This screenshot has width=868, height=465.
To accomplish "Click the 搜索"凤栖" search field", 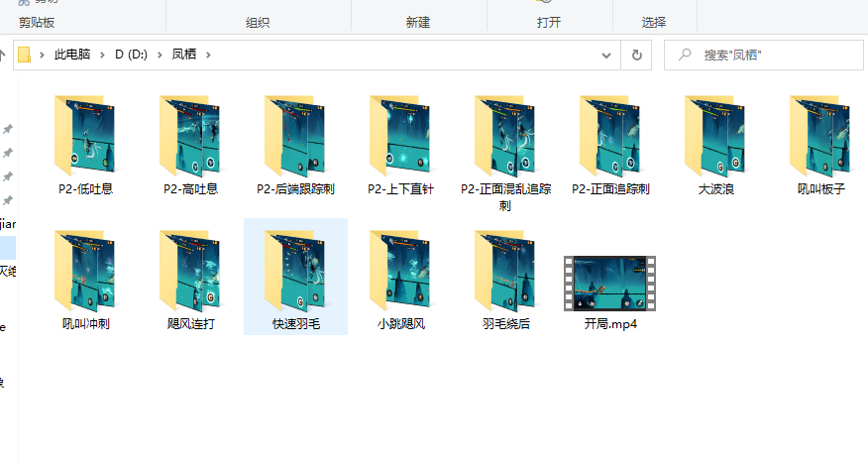I will pos(763,55).
